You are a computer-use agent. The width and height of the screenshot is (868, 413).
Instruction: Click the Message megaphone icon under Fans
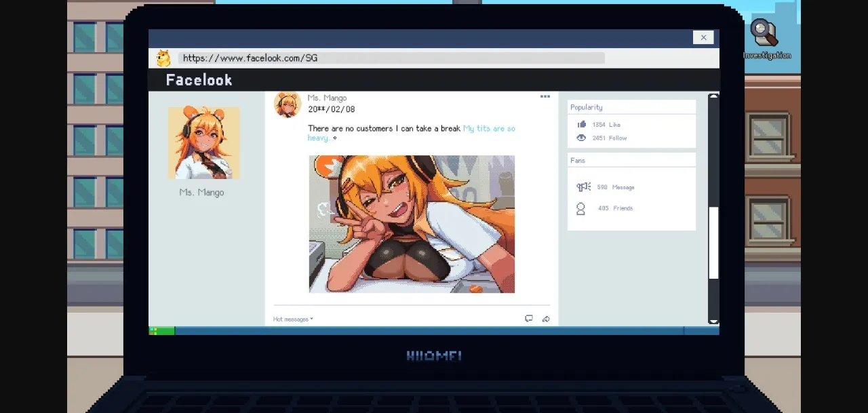[x=582, y=187]
